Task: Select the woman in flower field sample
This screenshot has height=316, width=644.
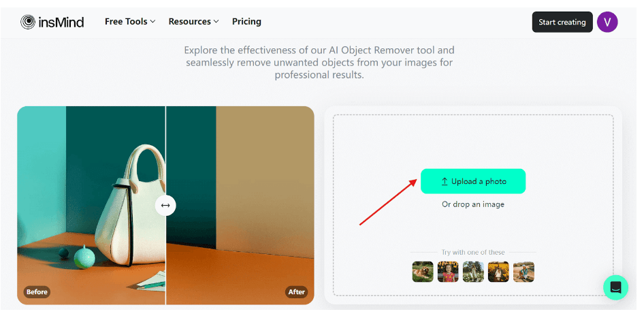Action: coord(473,272)
